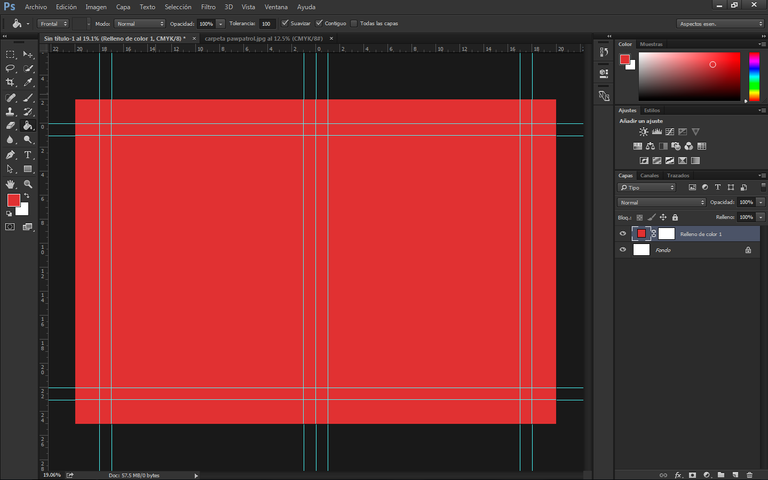Open the layer Opacidad slider arrow
768x480 pixels.
coord(761,202)
